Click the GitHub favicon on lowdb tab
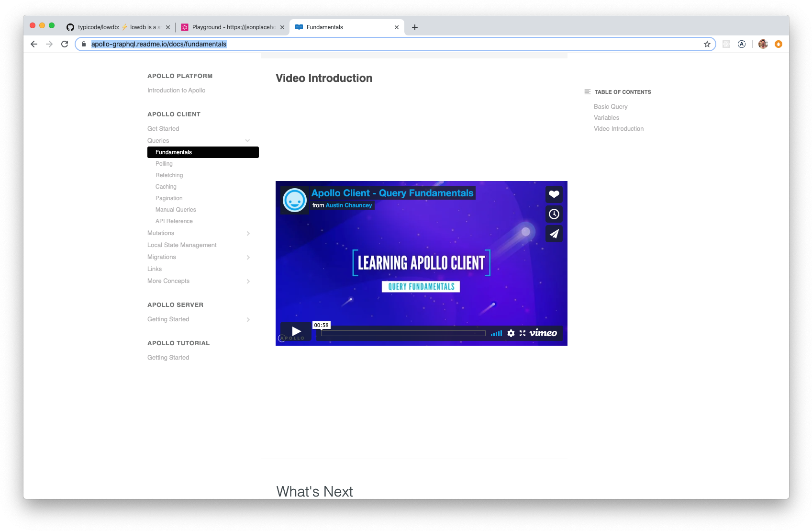The width and height of the screenshot is (812, 531). click(x=70, y=27)
